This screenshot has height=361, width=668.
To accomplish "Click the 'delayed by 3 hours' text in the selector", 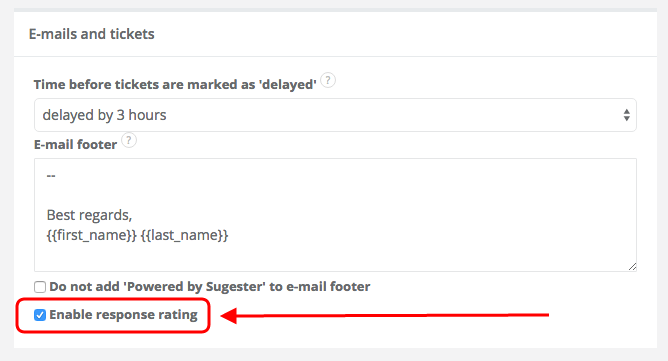I will (x=104, y=115).
